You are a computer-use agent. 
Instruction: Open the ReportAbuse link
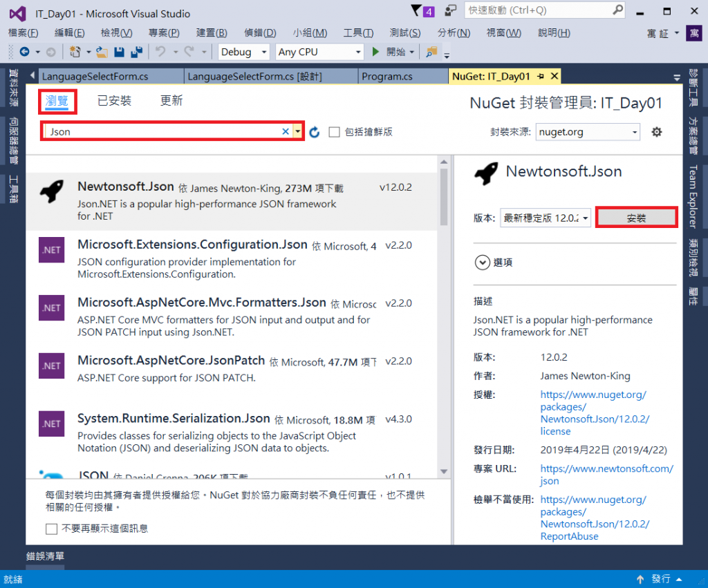pyautogui.click(x=595, y=518)
